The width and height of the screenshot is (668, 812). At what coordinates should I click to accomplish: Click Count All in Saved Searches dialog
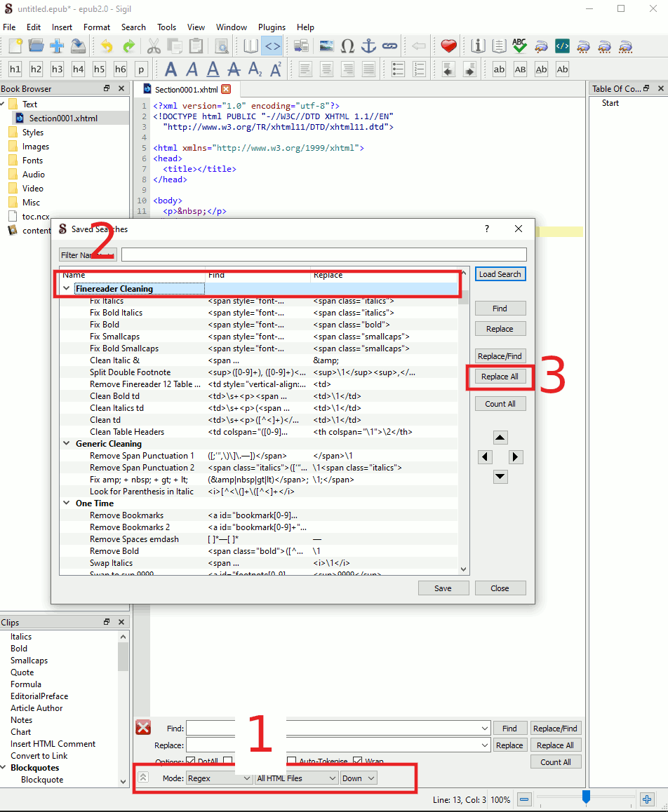tap(500, 404)
